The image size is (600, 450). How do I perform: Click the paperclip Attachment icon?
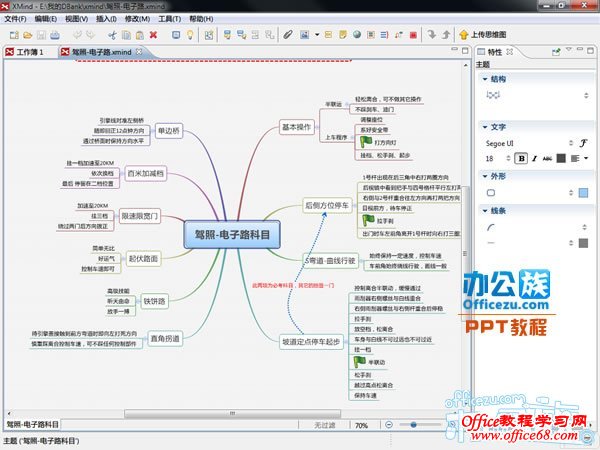coord(288,35)
